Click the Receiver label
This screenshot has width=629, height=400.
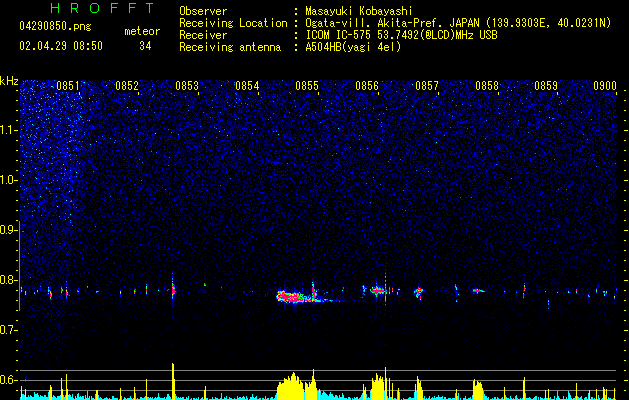[203, 35]
